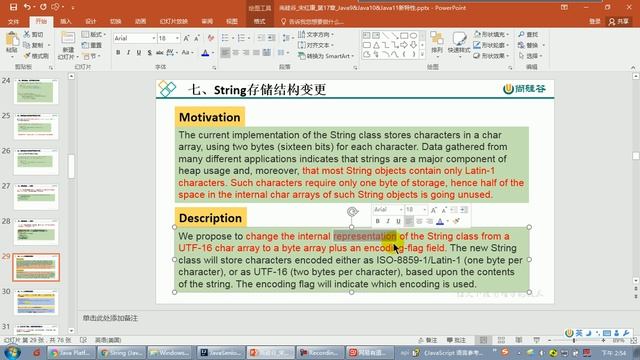Toggle underline in the floating mini toolbar
Image resolution: width=640 pixels, height=360 pixels.
pyautogui.click(x=398, y=221)
